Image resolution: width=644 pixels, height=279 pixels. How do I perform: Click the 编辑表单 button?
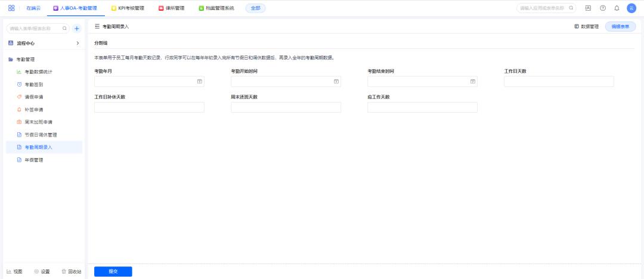[x=620, y=26]
